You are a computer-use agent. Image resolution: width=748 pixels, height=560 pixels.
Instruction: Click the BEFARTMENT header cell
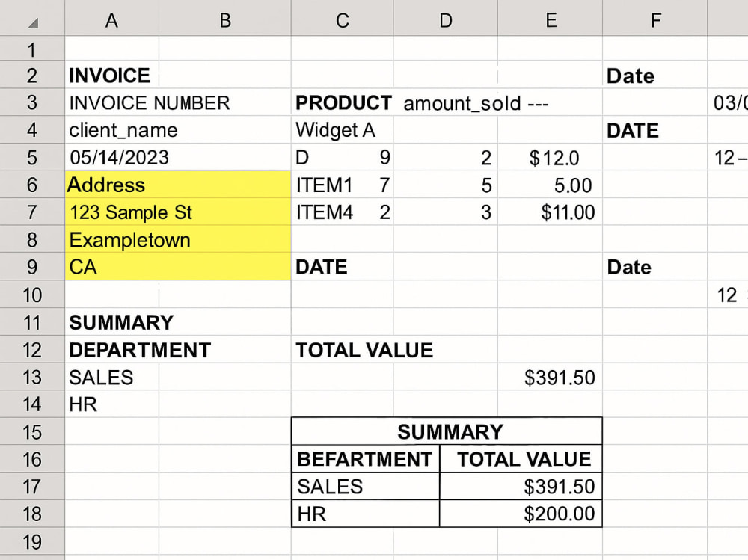(366, 459)
